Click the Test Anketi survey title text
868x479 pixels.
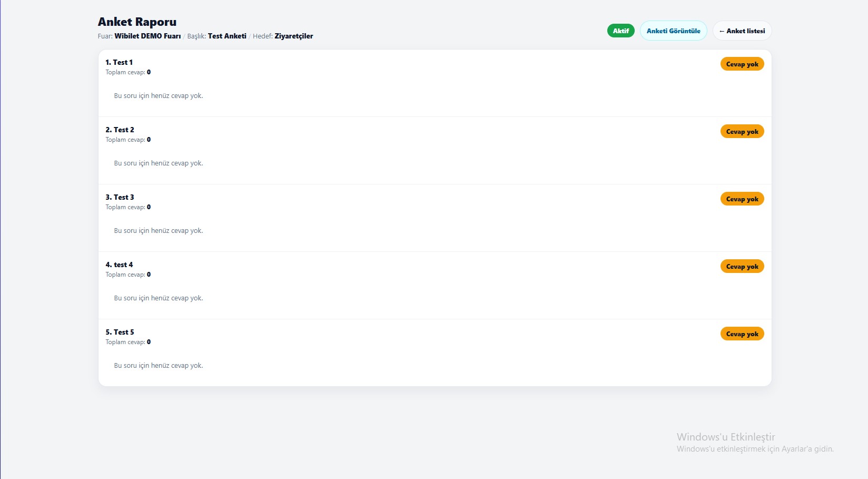227,36
